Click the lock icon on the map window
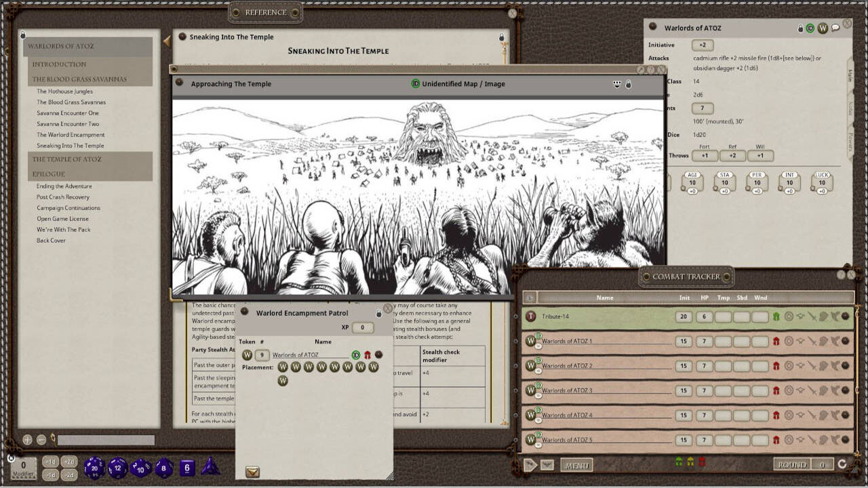Viewport: 868px width, 488px height. click(x=629, y=84)
